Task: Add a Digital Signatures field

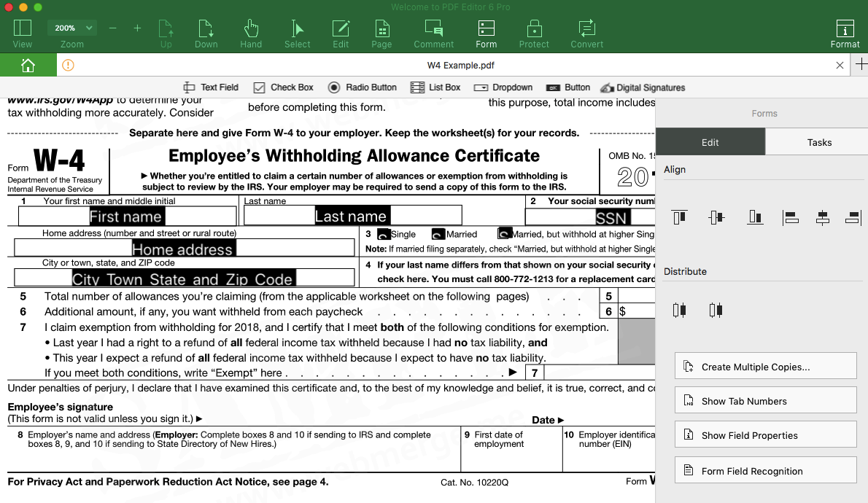Action: (x=643, y=87)
